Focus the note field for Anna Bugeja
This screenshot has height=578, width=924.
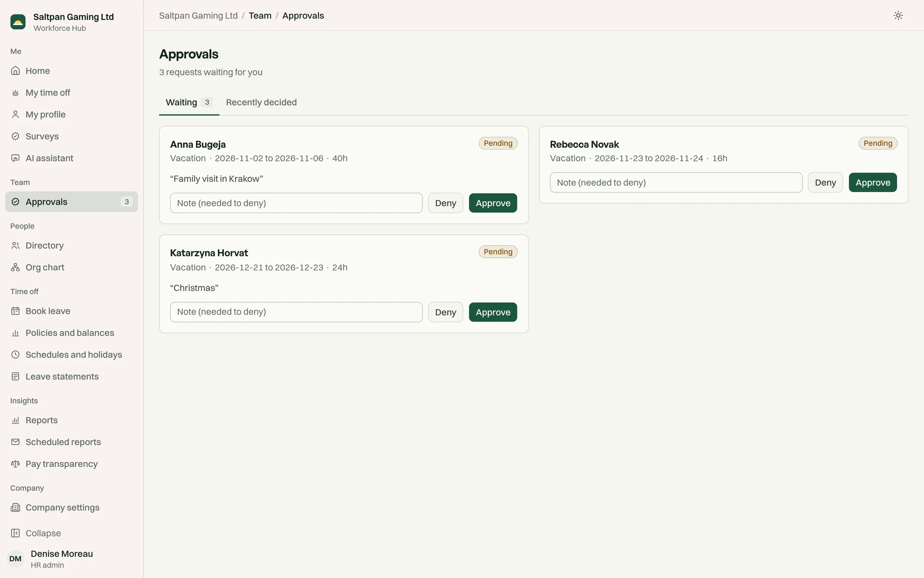coord(296,203)
